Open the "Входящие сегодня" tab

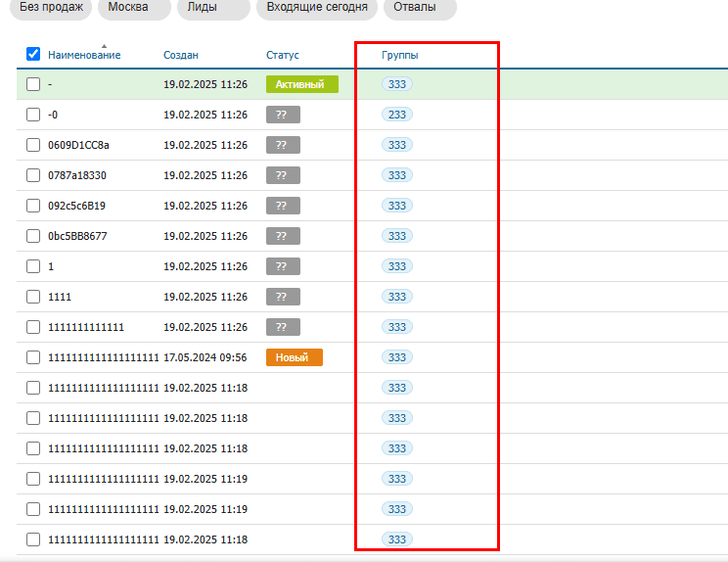317,7
